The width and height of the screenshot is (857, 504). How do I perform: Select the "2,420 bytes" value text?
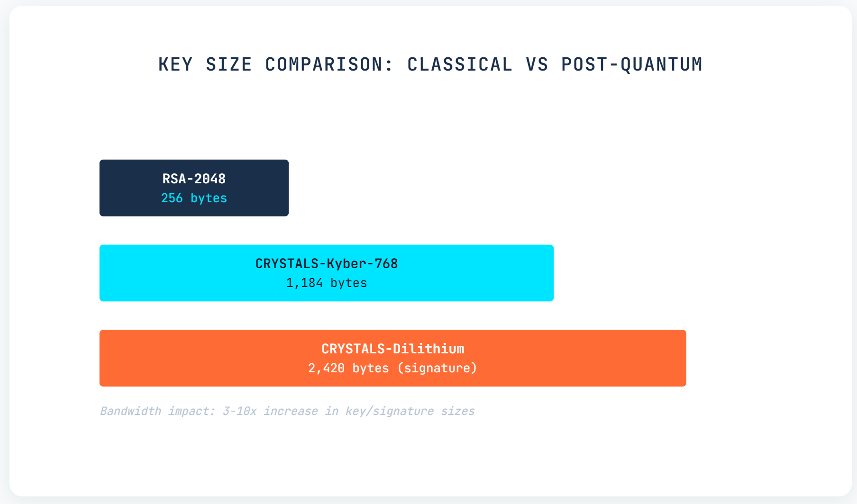coord(348,368)
